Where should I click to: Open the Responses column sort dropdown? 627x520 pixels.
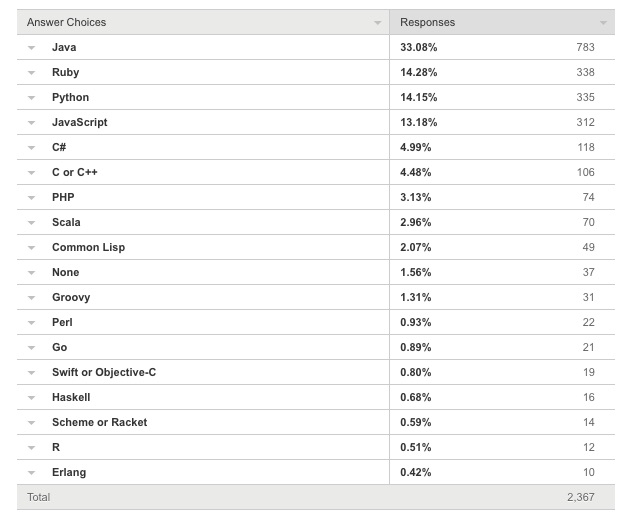(x=603, y=23)
